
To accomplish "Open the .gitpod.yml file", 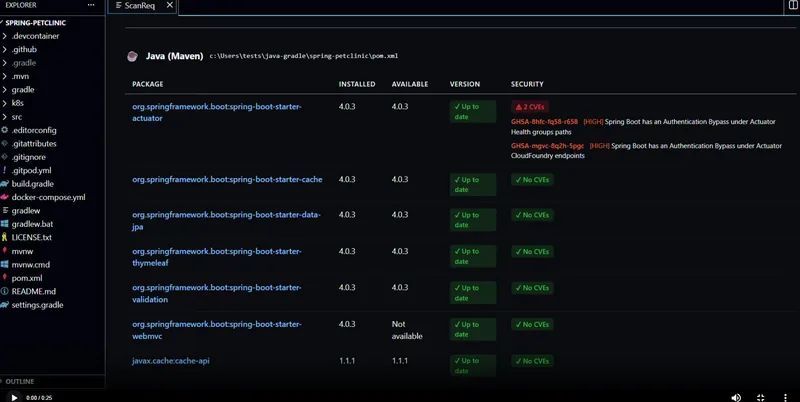I will click(x=31, y=170).
